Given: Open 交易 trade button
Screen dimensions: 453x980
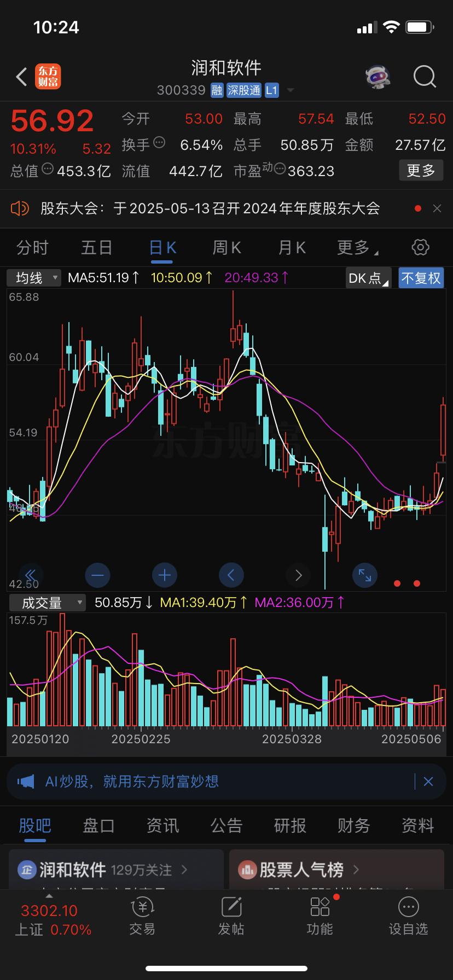Looking at the screenshot, I should [x=142, y=917].
